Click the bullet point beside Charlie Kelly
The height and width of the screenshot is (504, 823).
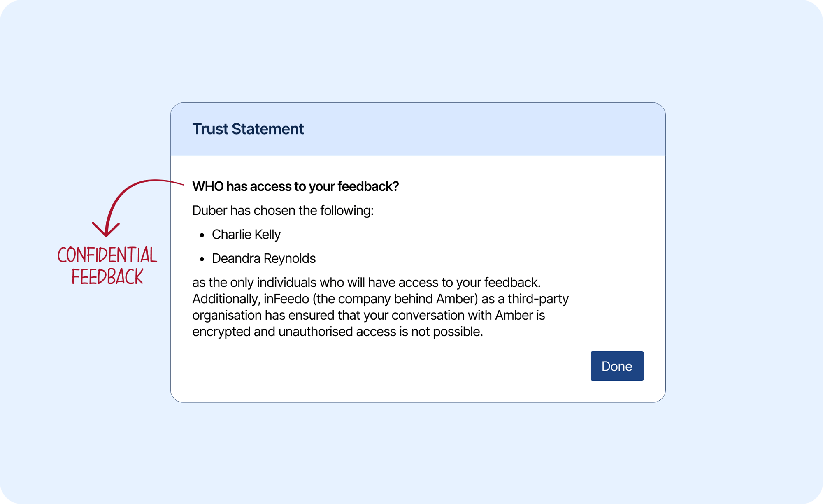201,235
